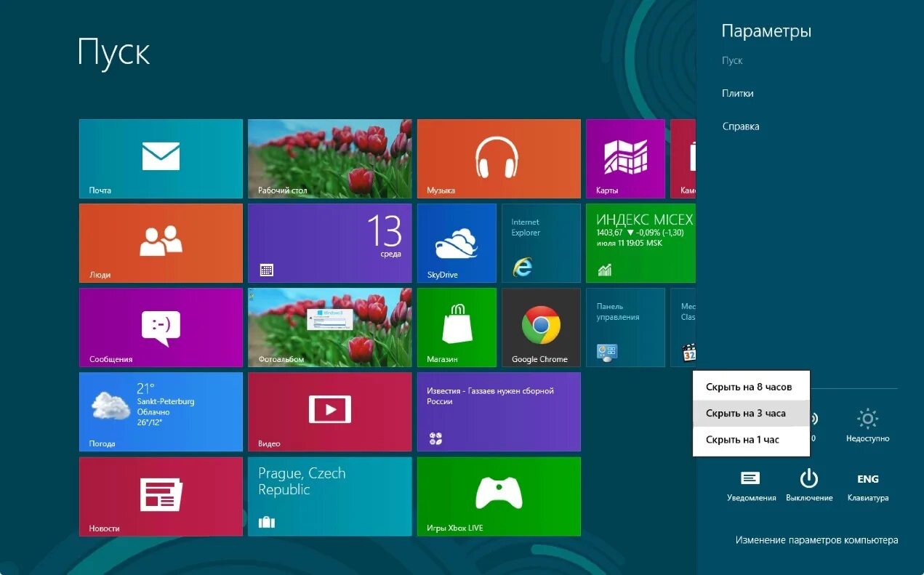924x575 pixels.
Task: Open the Messaging (Сообщения) tile
Action: (161, 327)
